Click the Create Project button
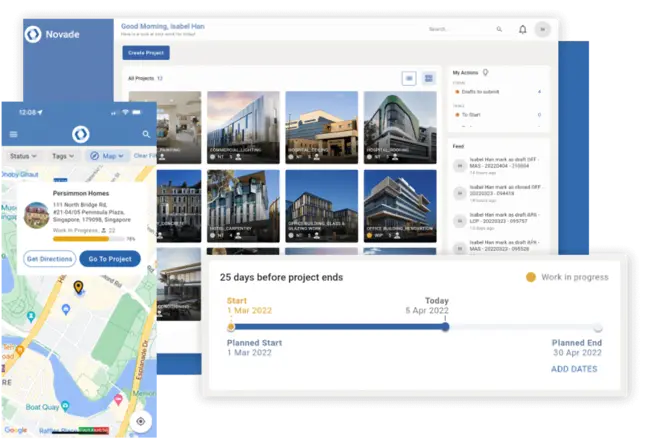This screenshot has width=650, height=439. [x=146, y=53]
